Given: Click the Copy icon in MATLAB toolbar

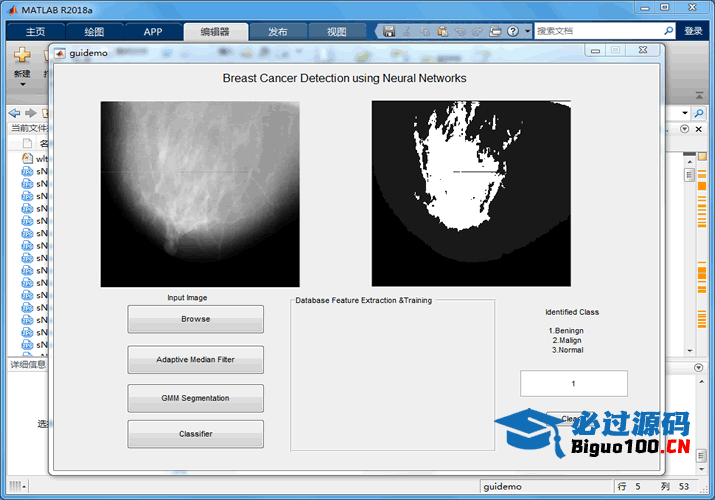Looking at the screenshot, I should point(425,31).
